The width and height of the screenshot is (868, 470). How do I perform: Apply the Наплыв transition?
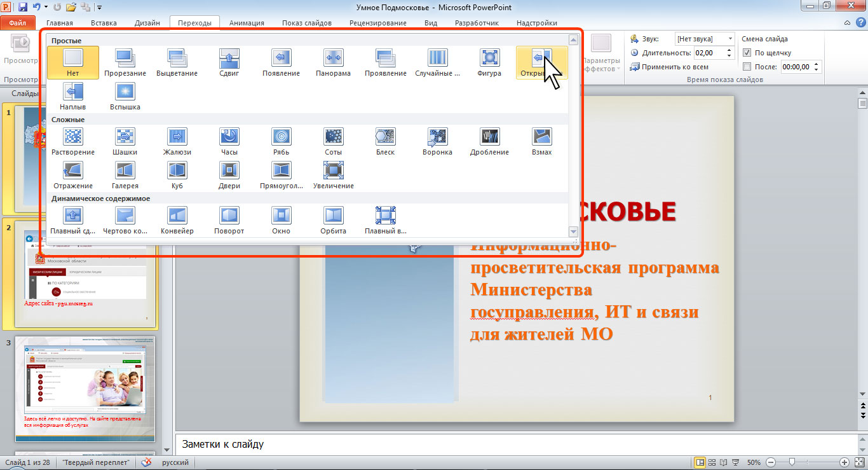73,96
